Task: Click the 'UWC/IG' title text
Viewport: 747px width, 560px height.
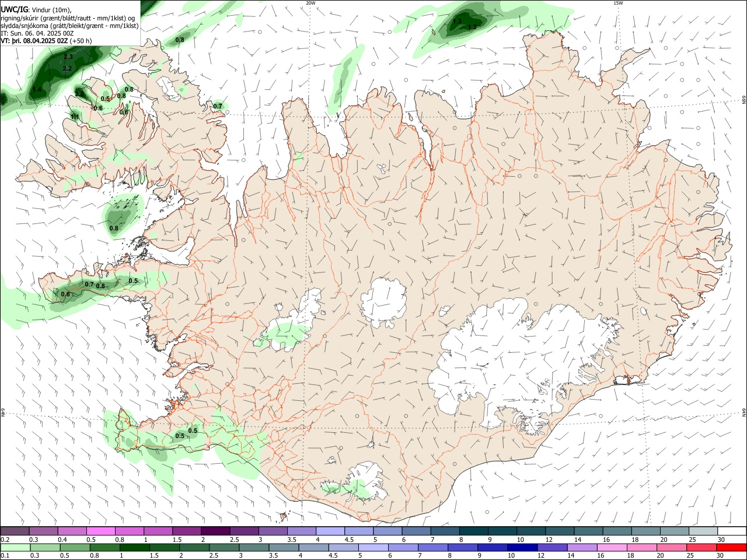Action: click(13, 9)
